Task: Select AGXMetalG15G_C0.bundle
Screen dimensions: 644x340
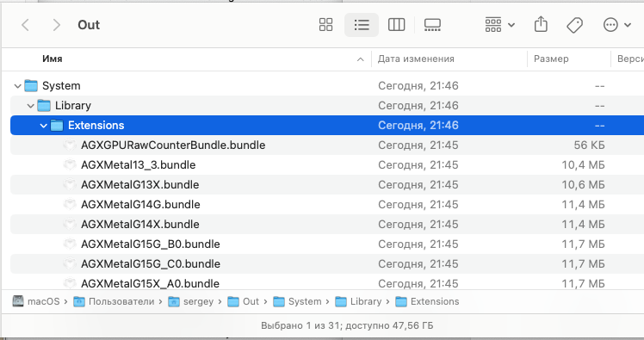Action: point(151,263)
